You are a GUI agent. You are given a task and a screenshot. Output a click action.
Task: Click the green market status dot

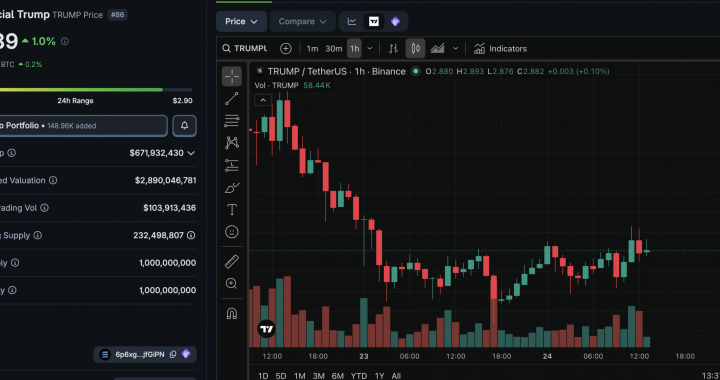[416, 71]
